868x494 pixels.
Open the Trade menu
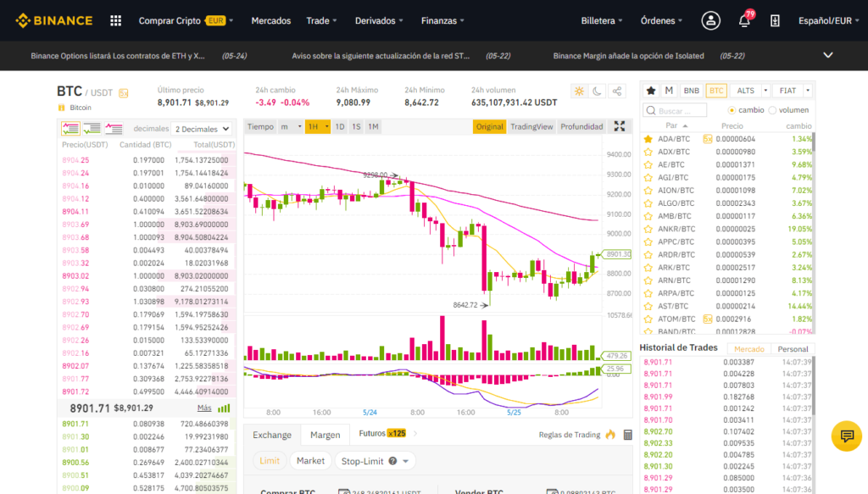[321, 20]
